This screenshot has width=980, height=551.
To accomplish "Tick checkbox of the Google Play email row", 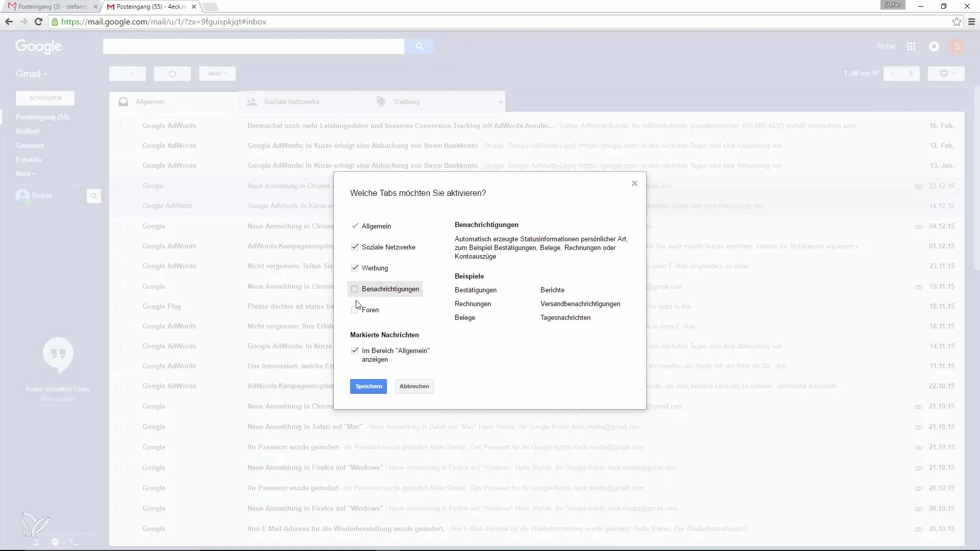I will pos(118,307).
